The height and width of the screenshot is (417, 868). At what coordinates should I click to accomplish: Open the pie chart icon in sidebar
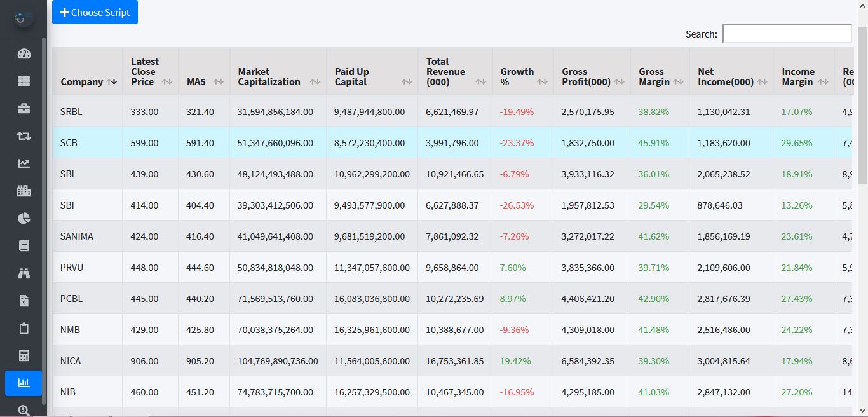click(24, 219)
